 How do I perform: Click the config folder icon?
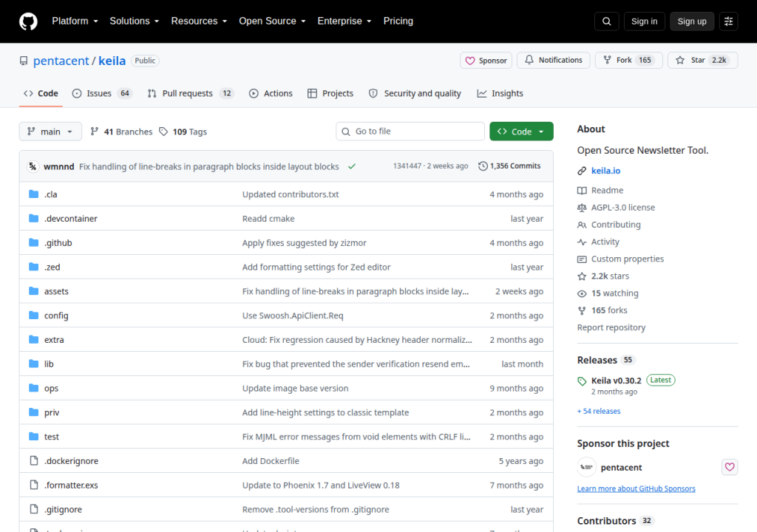34,316
